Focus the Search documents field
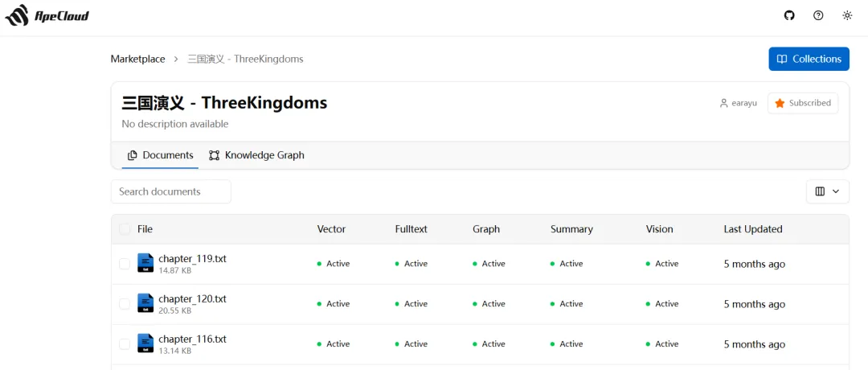Viewport: 868px width, 370px height. coord(170,191)
